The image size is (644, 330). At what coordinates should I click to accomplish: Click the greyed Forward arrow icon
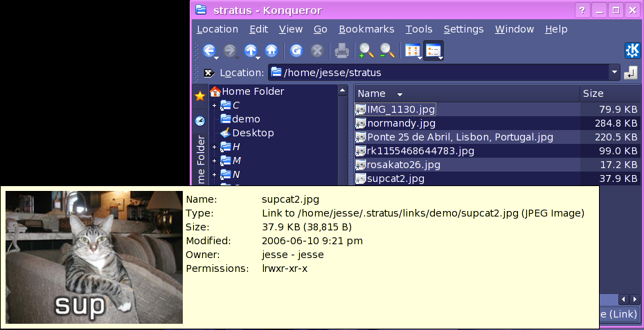click(230, 51)
